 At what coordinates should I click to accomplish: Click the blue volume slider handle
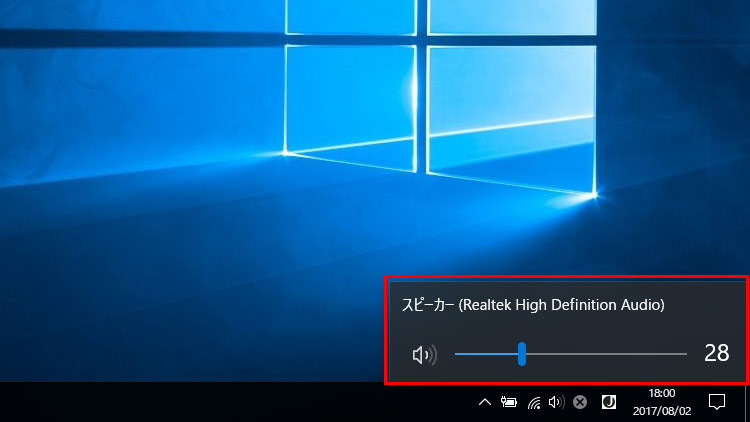click(522, 354)
